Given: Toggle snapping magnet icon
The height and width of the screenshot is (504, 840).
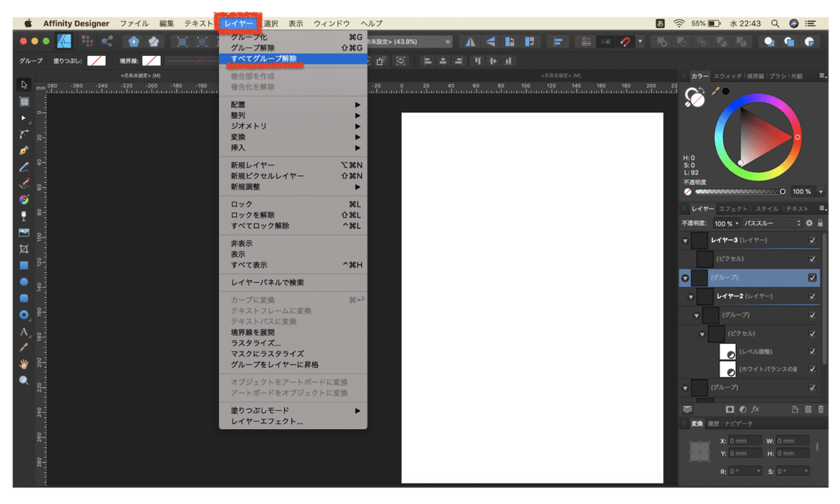Looking at the screenshot, I should (x=625, y=42).
